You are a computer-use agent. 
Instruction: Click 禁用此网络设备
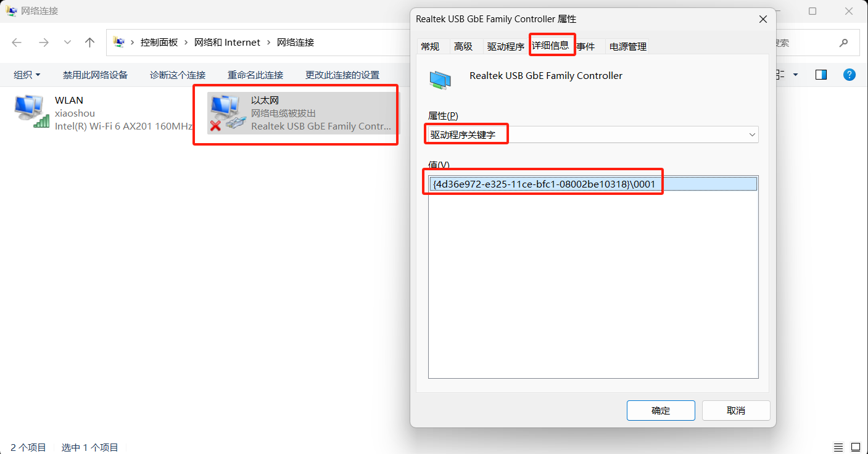pyautogui.click(x=95, y=75)
